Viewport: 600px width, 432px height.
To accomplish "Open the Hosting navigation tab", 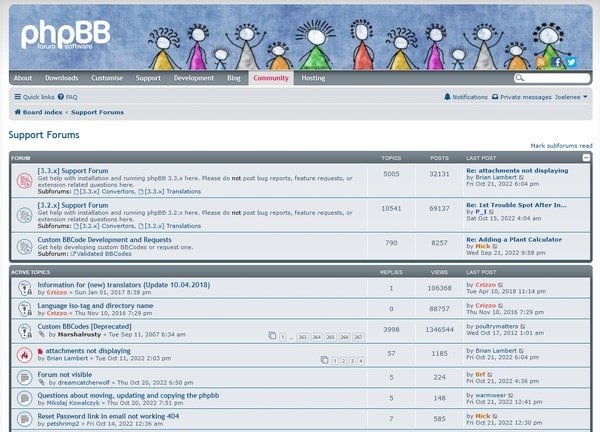I will [313, 78].
